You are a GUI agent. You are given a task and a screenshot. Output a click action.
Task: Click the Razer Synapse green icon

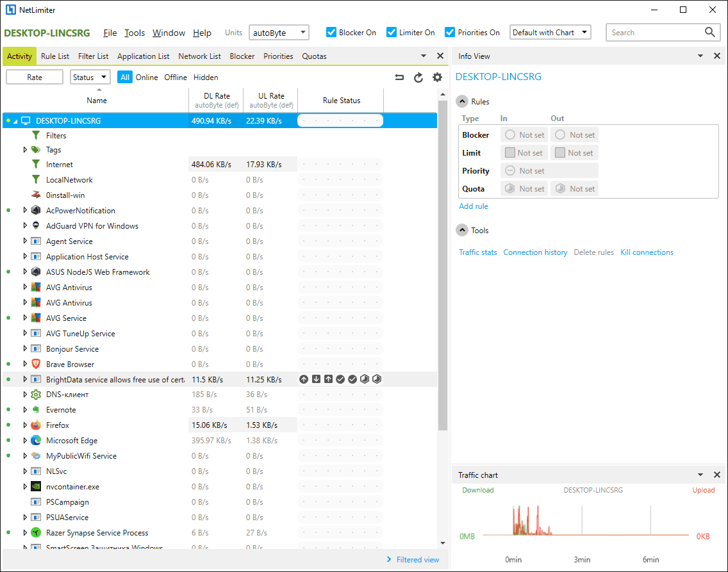coord(36,532)
